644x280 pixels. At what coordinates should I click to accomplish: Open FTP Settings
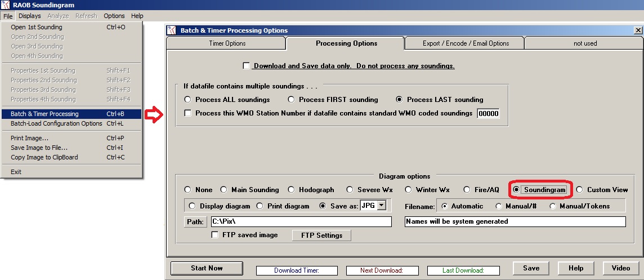pyautogui.click(x=321, y=235)
